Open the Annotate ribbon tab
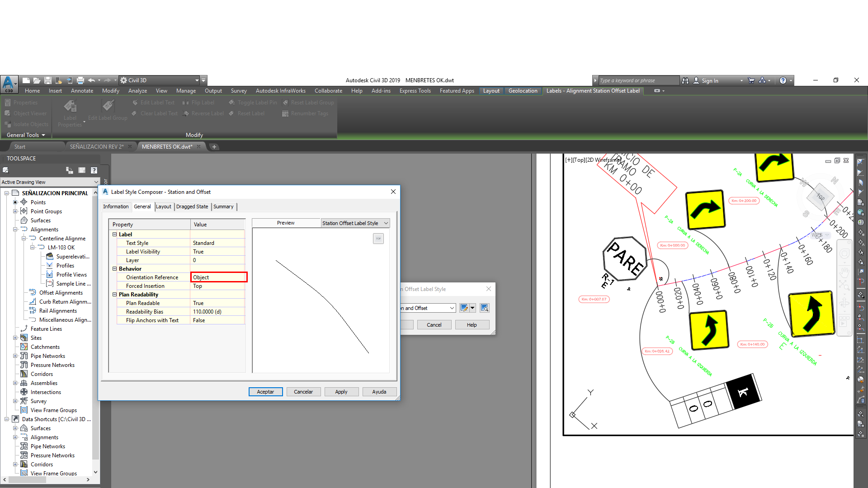 tap(82, 90)
